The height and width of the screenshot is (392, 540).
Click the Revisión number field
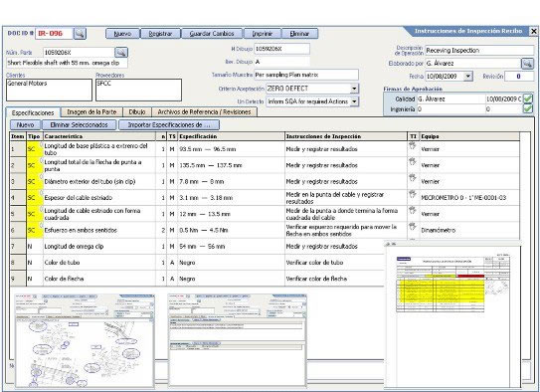coord(519,77)
